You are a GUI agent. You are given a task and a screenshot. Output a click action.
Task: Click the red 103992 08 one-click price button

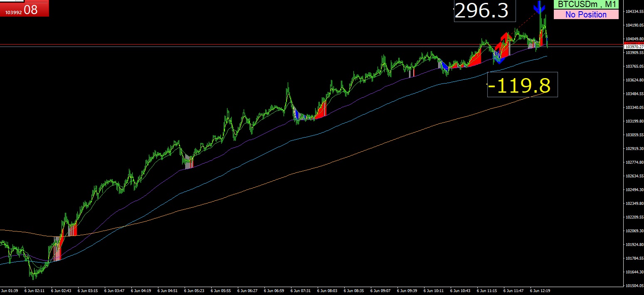(24, 10)
